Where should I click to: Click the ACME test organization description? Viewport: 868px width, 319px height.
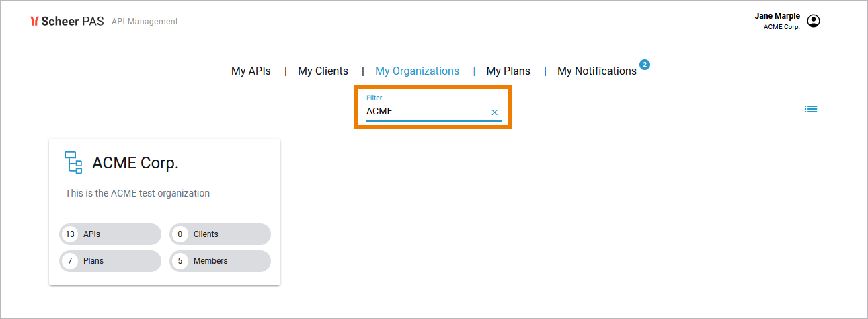click(137, 193)
